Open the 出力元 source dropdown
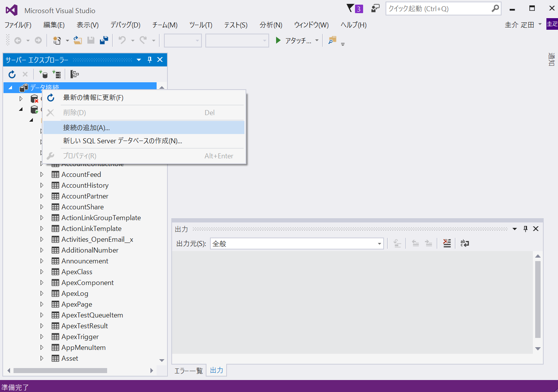This screenshot has width=558, height=392. click(379, 243)
